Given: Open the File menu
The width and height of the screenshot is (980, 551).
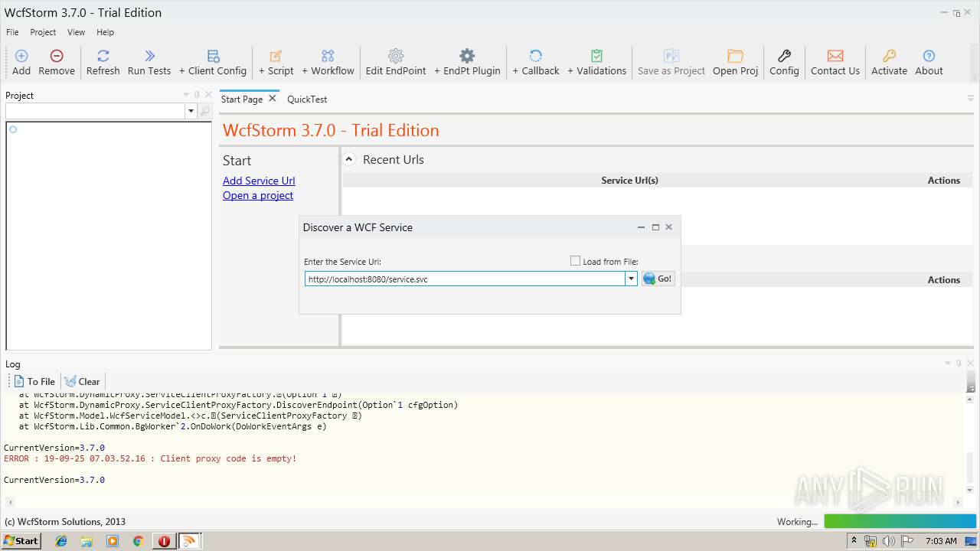Looking at the screenshot, I should (x=12, y=32).
